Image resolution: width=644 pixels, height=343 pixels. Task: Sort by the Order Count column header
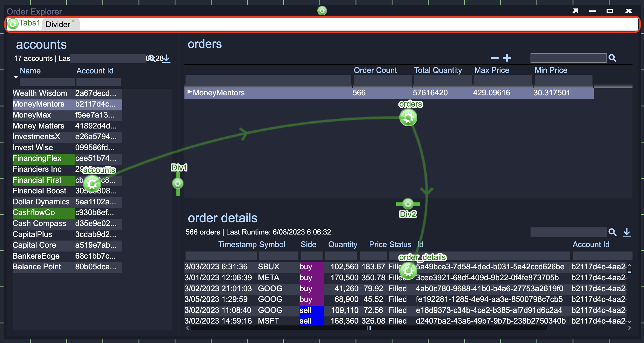point(375,70)
